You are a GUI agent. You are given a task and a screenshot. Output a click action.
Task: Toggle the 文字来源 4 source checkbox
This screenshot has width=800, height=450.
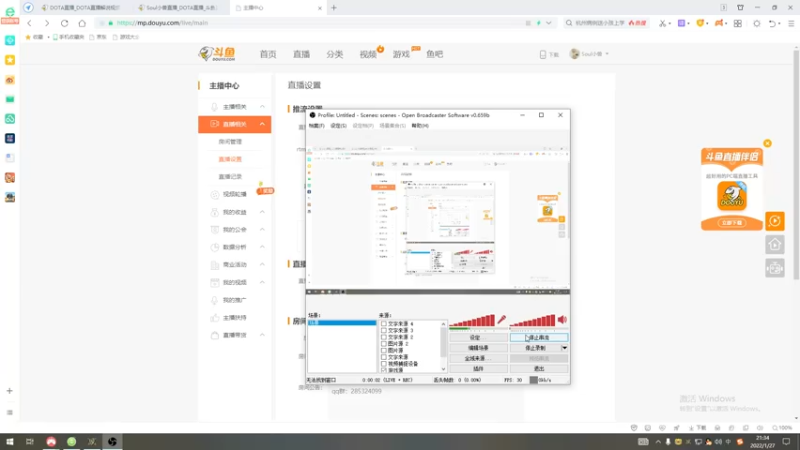(384, 324)
